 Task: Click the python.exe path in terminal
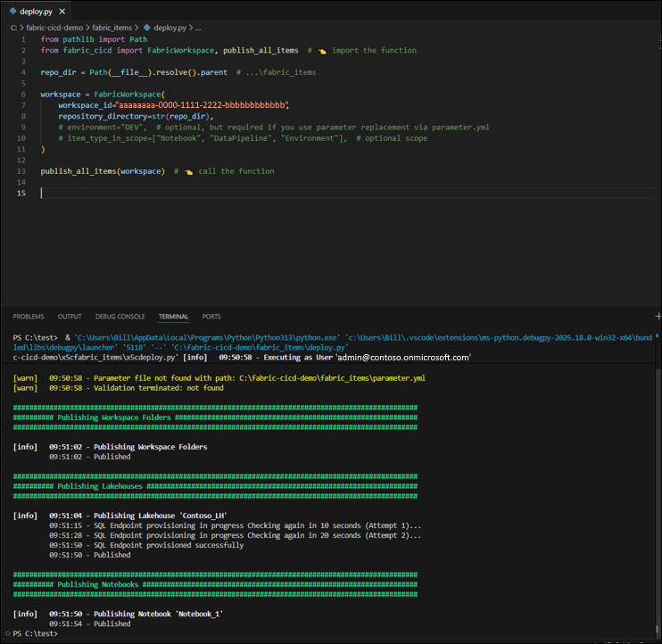click(207, 338)
